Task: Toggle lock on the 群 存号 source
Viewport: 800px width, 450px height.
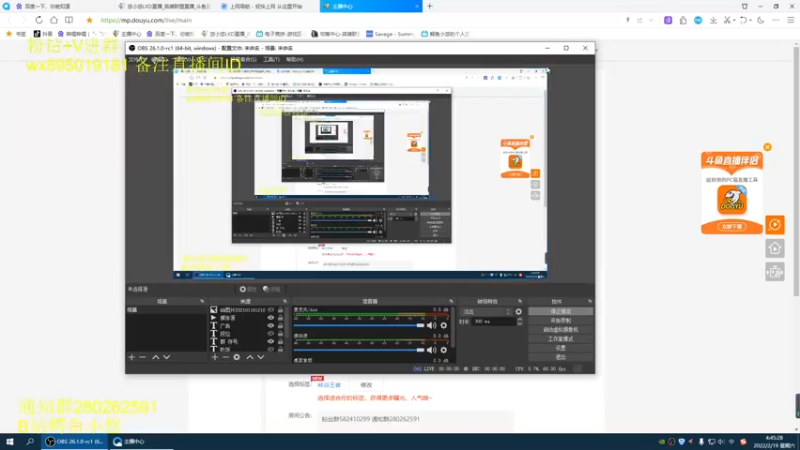Action: coord(280,341)
